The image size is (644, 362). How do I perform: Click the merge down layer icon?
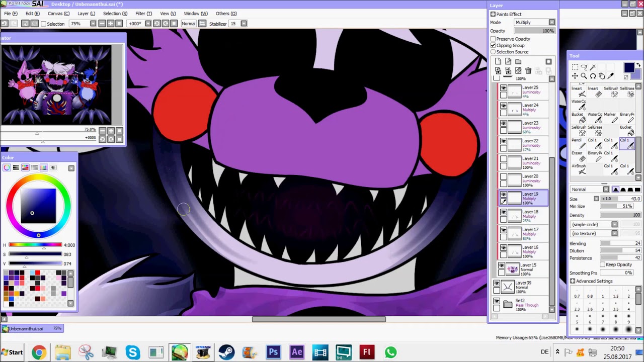tap(508, 71)
